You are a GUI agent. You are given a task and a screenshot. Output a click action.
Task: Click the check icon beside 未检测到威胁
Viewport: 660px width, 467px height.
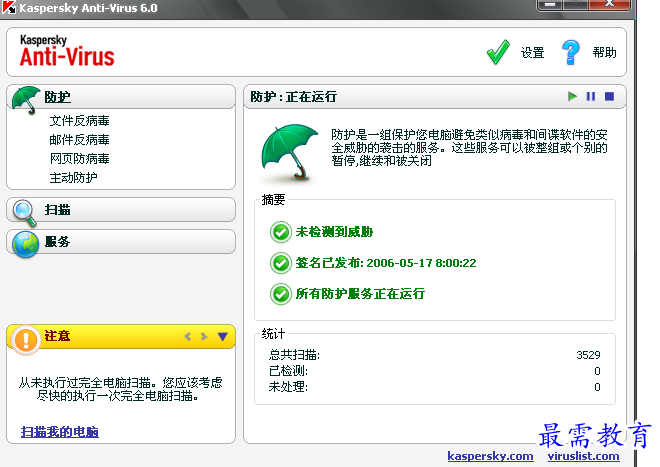coord(281,232)
